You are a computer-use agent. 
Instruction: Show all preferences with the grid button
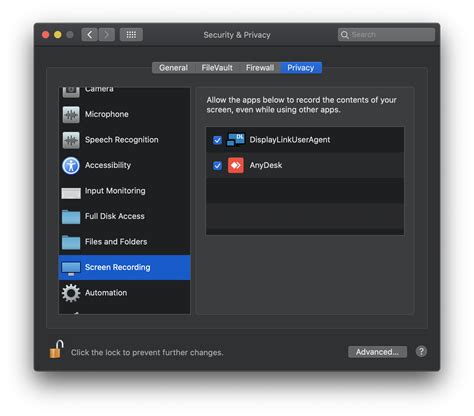[131, 35]
